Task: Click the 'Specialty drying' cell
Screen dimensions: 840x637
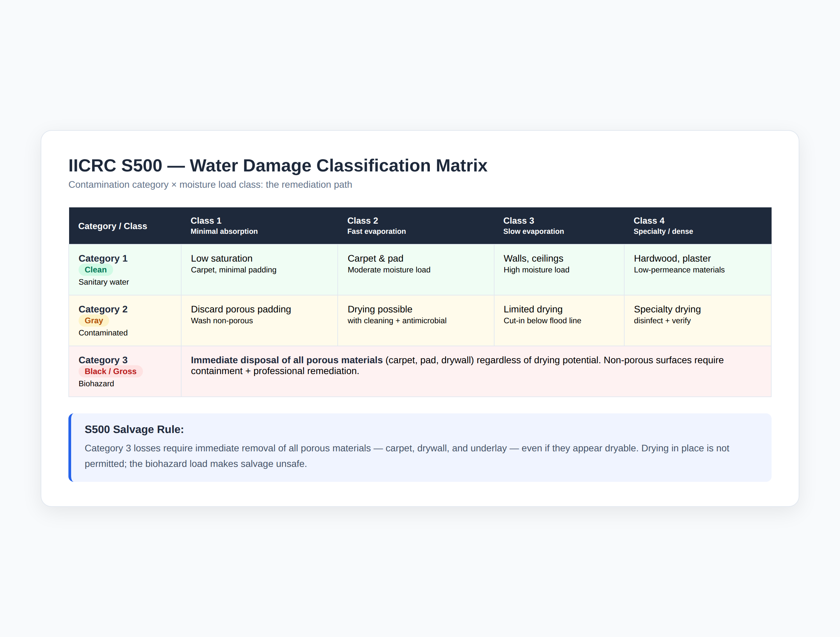Action: [x=698, y=321]
